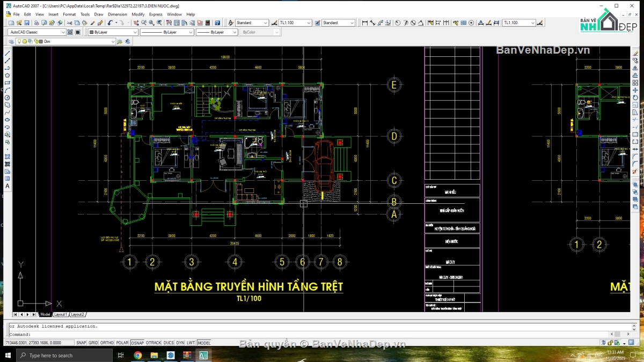Toggle ORTHO mode in the status bar
The width and height of the screenshot is (644, 362).
[x=107, y=343]
